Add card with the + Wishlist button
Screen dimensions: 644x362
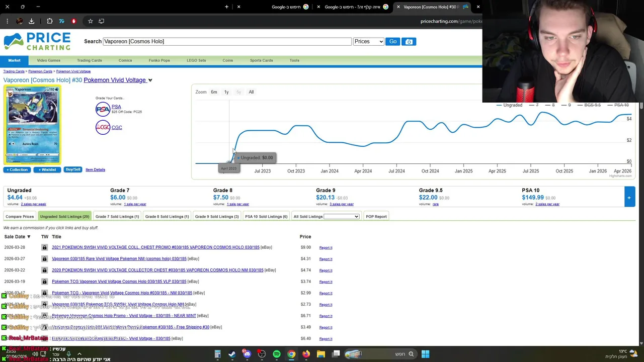click(47, 170)
